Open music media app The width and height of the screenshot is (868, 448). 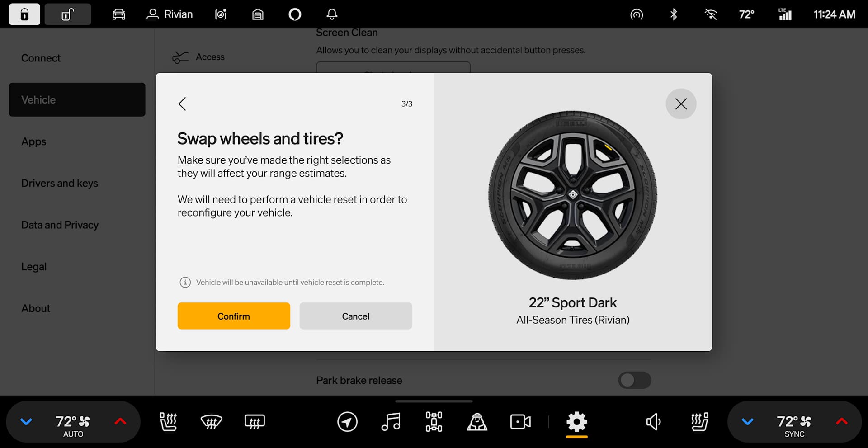(391, 422)
